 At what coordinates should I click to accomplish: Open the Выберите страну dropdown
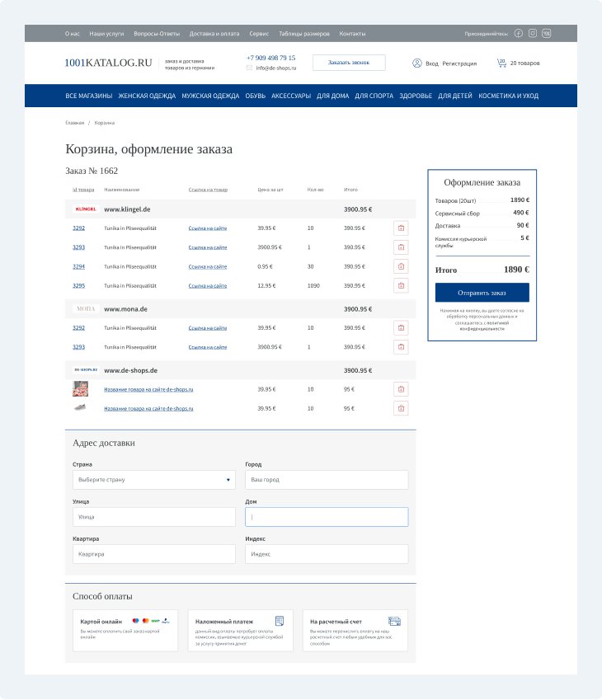coord(154,480)
